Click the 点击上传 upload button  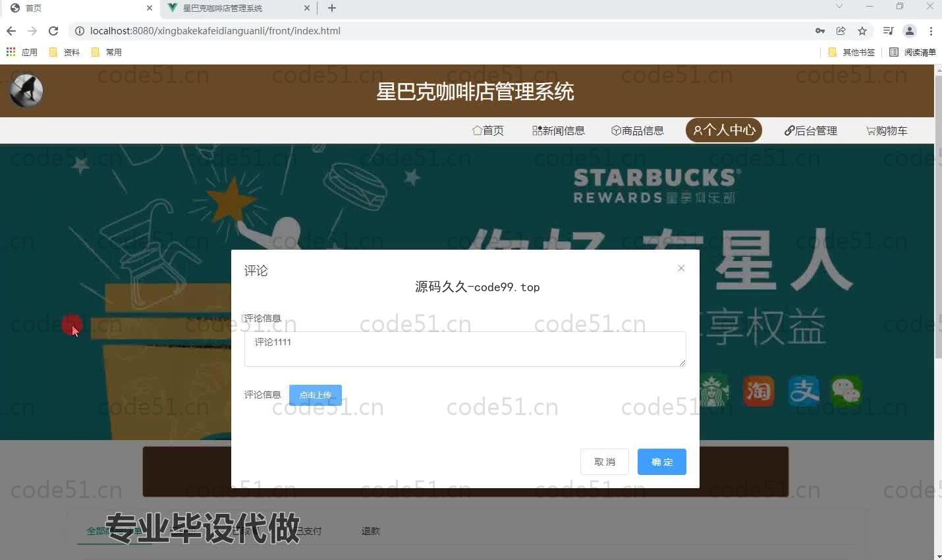click(316, 395)
